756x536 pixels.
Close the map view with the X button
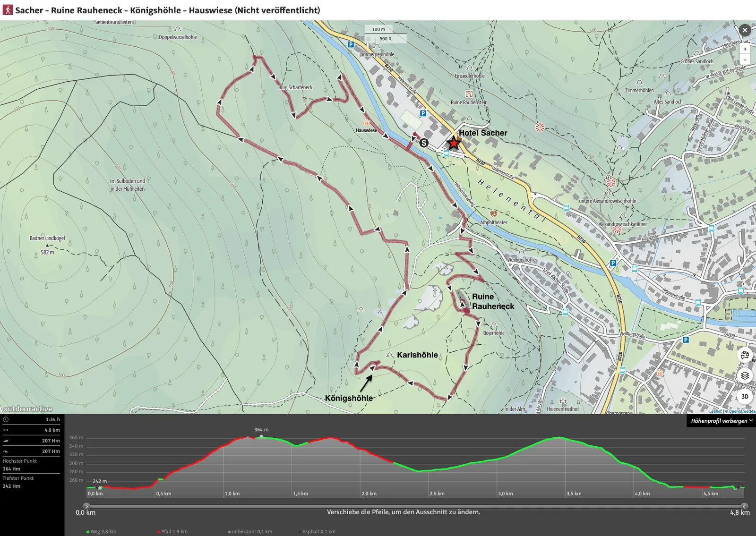coord(745,30)
